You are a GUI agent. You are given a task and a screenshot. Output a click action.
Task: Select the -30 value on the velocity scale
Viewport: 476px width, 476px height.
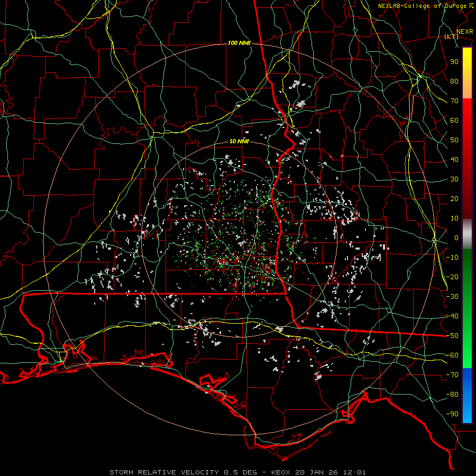coord(452,297)
